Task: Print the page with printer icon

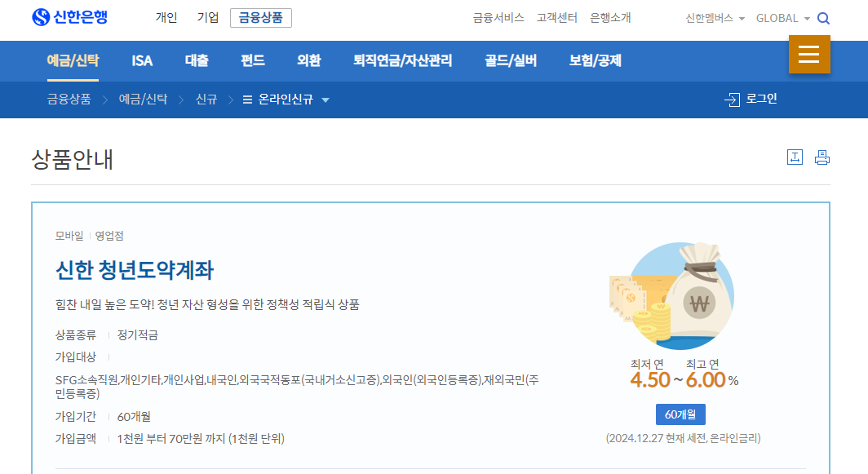Action: click(x=822, y=157)
